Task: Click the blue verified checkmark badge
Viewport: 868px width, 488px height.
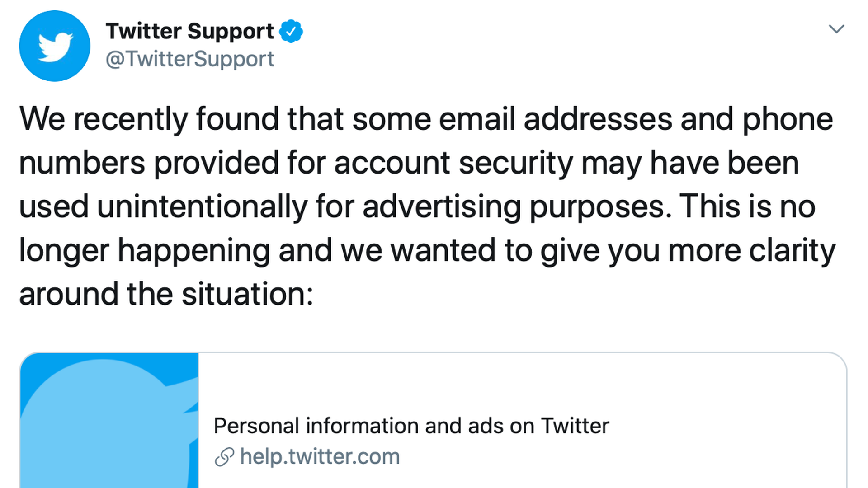Action: pos(291,31)
